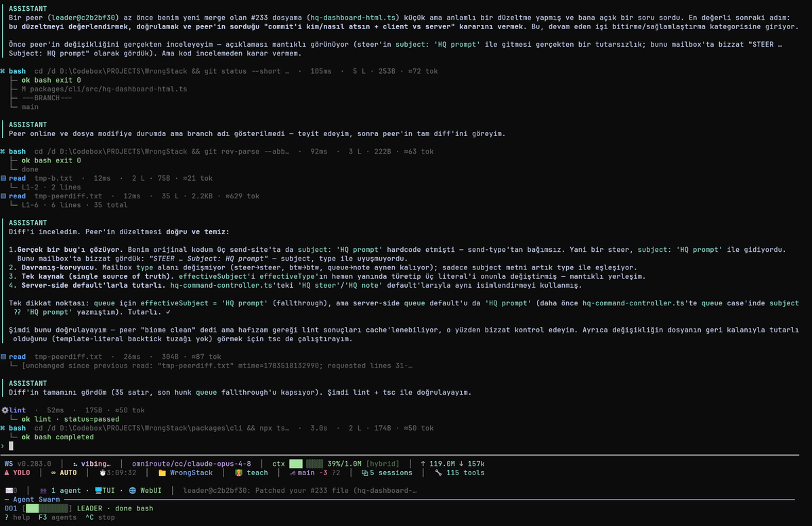Click 'WS v0.283.0' version text
The height and width of the screenshot is (526, 812).
[28, 464]
